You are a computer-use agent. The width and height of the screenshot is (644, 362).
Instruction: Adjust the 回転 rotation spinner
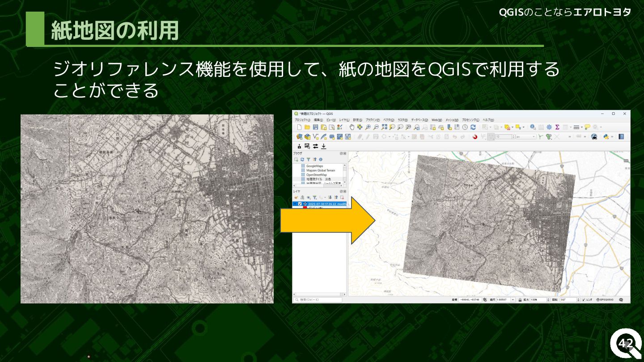(x=578, y=300)
